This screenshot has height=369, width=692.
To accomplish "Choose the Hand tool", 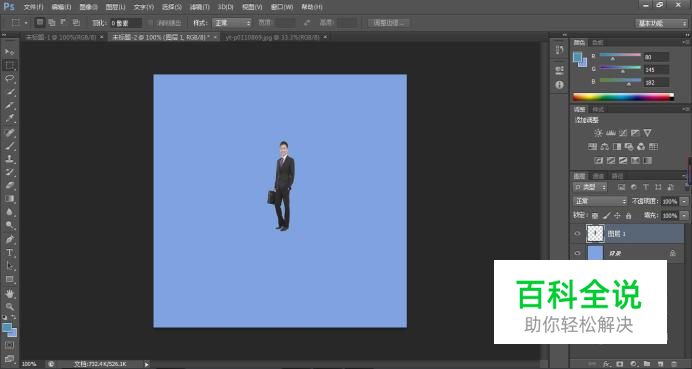I will 10,293.
